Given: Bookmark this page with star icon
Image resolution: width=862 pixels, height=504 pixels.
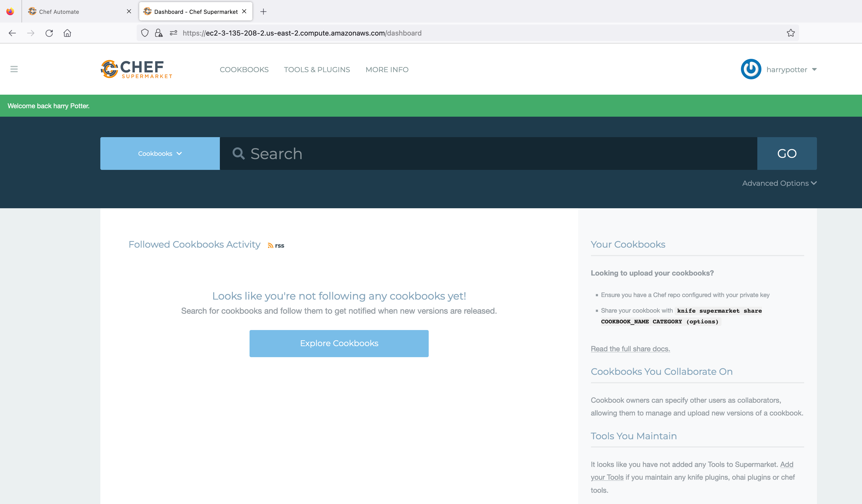Looking at the screenshot, I should pos(791,33).
